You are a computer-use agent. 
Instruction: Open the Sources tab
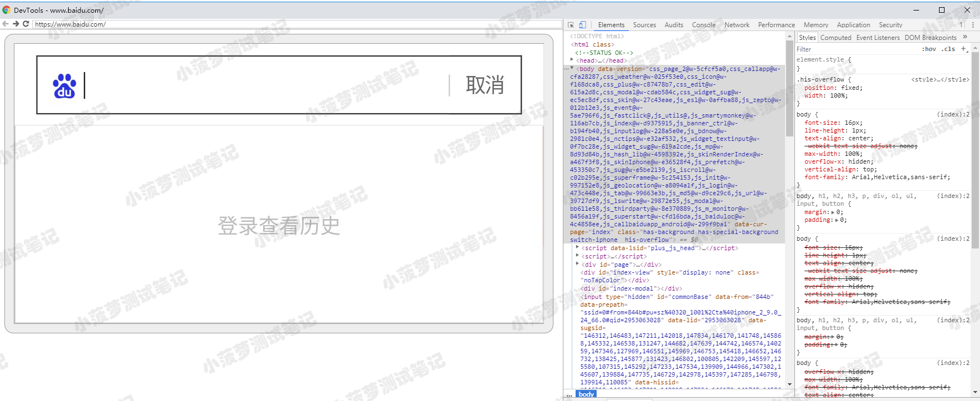pyautogui.click(x=644, y=25)
